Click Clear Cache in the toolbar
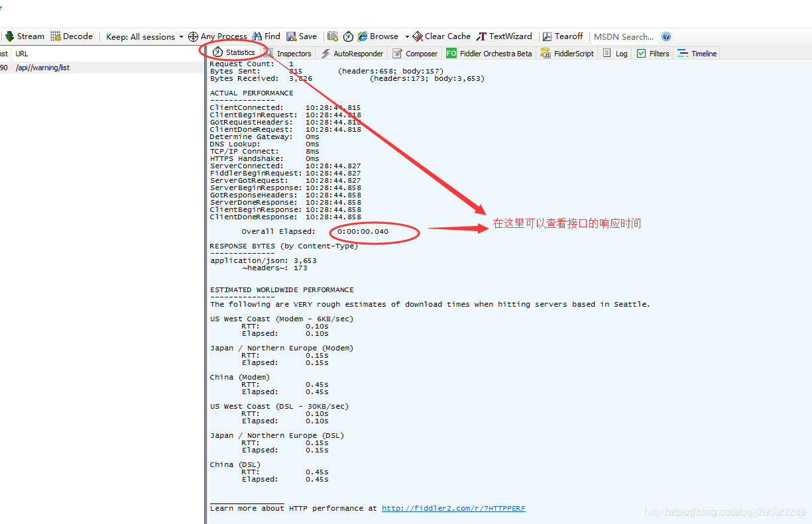Image resolution: width=812 pixels, height=524 pixels. [x=441, y=36]
